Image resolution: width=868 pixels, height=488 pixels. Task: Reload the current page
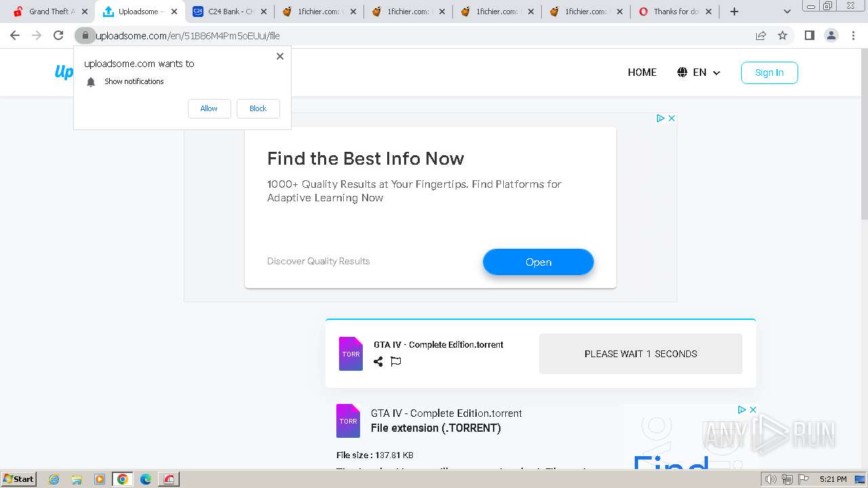[x=58, y=35]
